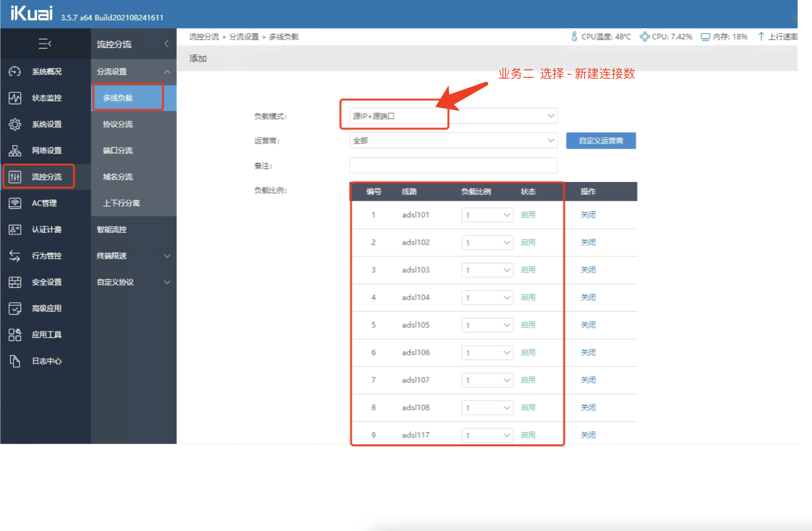Click 关闭 link for adsl106
The image size is (812, 531).
pyautogui.click(x=588, y=353)
